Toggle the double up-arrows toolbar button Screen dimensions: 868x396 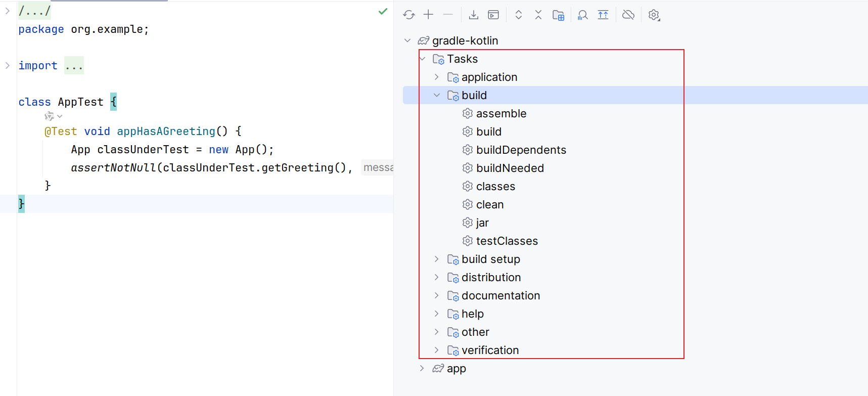[603, 15]
